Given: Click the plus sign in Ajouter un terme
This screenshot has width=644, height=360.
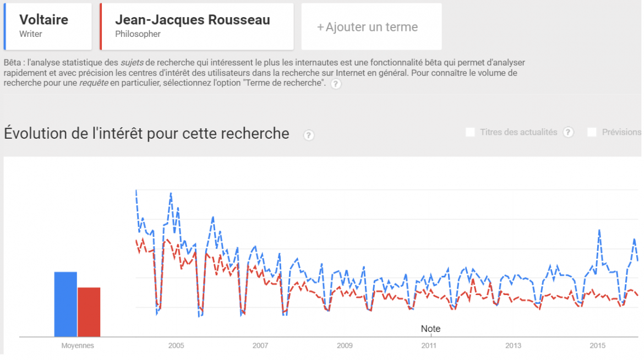Looking at the screenshot, I should (320, 27).
